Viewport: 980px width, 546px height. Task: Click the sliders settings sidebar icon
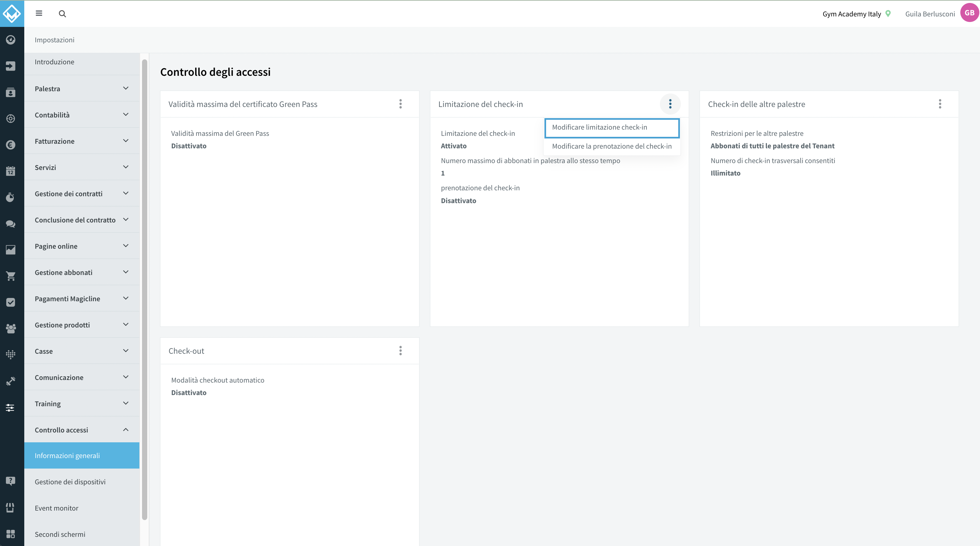pyautogui.click(x=10, y=408)
